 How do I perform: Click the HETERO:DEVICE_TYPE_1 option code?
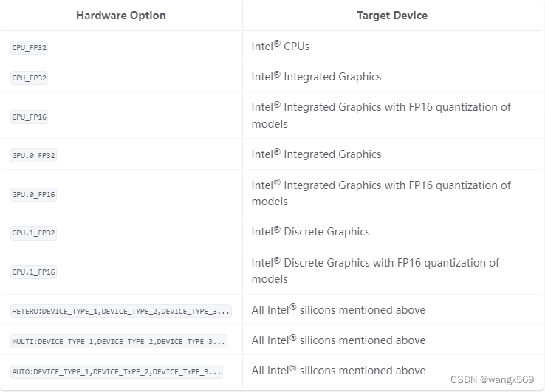(121, 311)
